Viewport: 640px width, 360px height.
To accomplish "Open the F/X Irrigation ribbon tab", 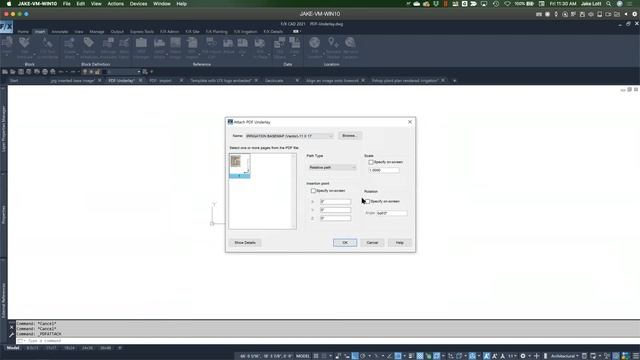I will 245,31.
